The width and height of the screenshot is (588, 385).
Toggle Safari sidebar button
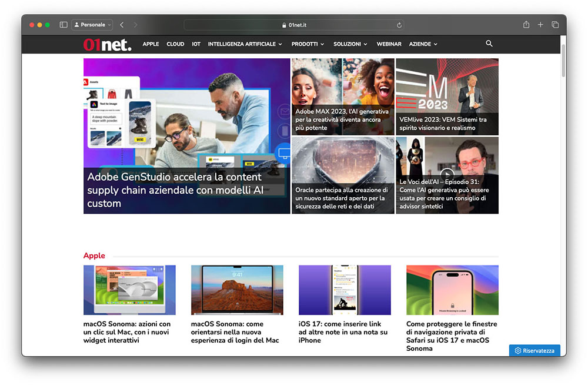point(64,25)
